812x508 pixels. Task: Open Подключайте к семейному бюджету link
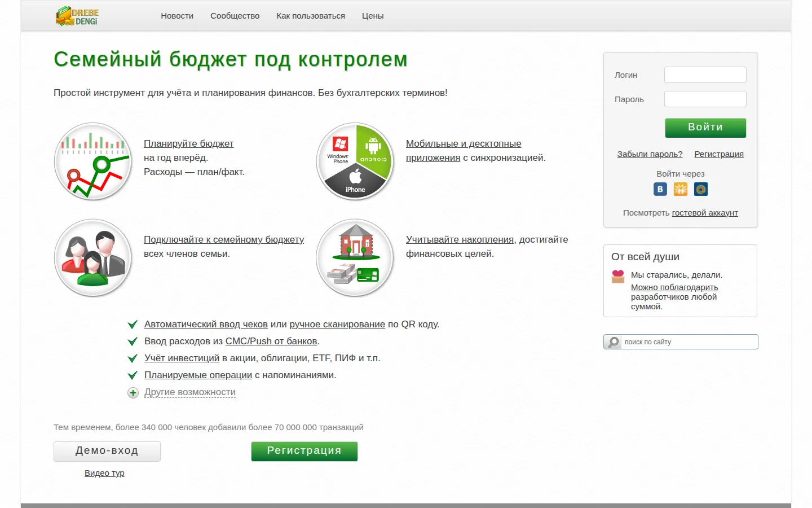pos(224,239)
